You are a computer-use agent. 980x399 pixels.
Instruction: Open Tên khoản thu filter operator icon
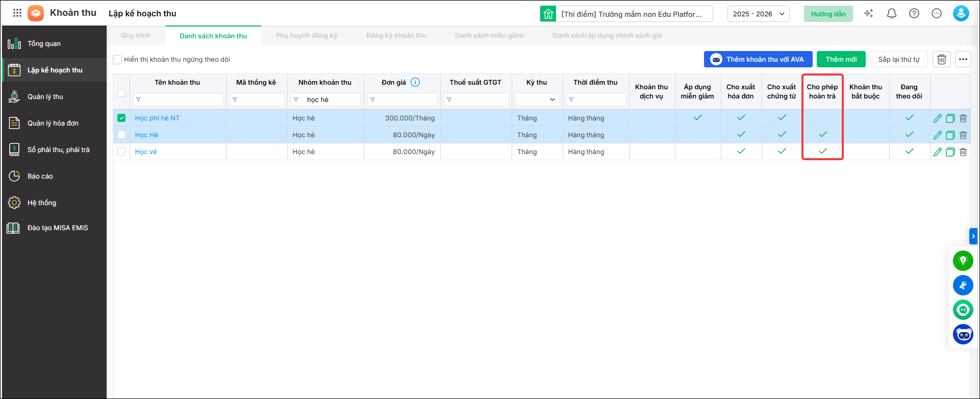[x=138, y=99]
